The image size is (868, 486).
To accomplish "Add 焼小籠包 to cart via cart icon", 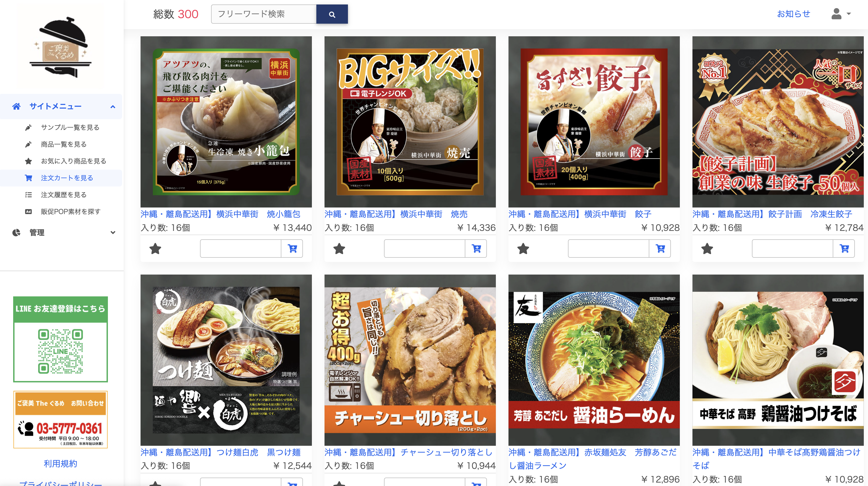I will point(292,249).
